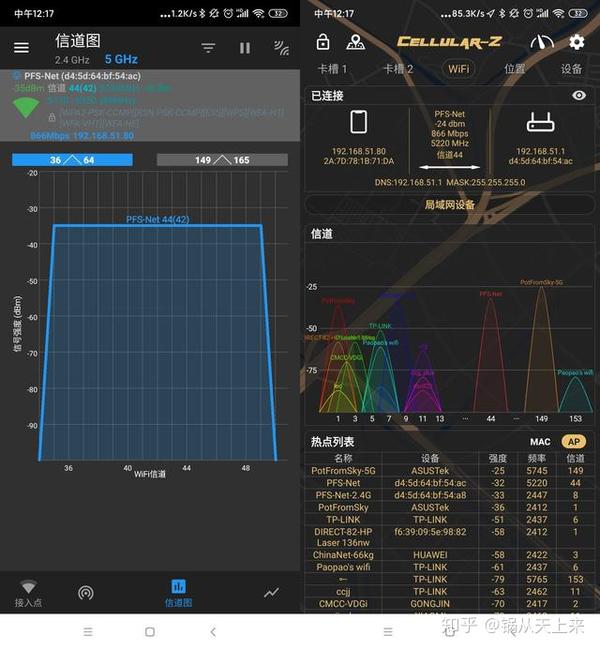Tap the WiFi status icon in left status bar

[258, 14]
